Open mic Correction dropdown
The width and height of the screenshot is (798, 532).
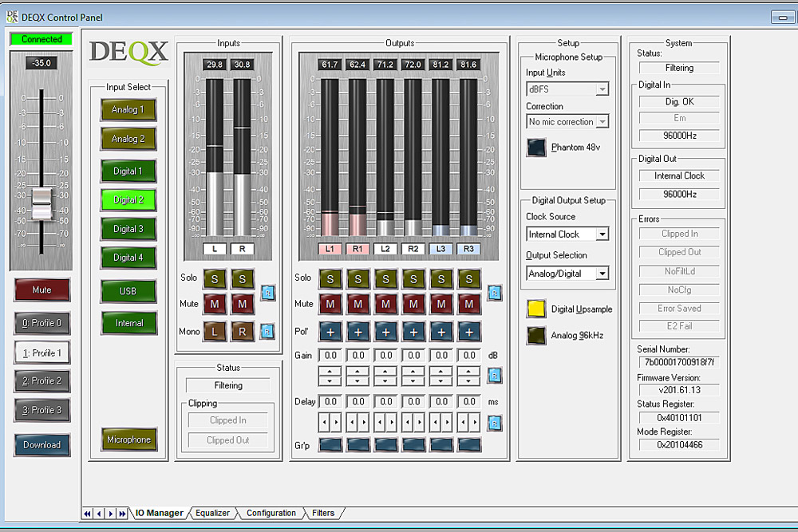click(567, 121)
